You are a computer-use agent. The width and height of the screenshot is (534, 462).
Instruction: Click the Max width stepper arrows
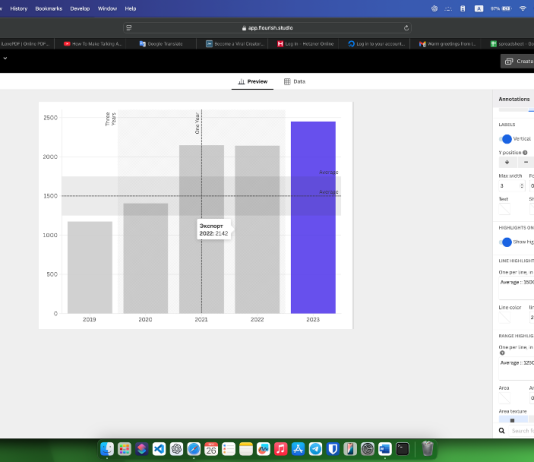click(x=521, y=186)
